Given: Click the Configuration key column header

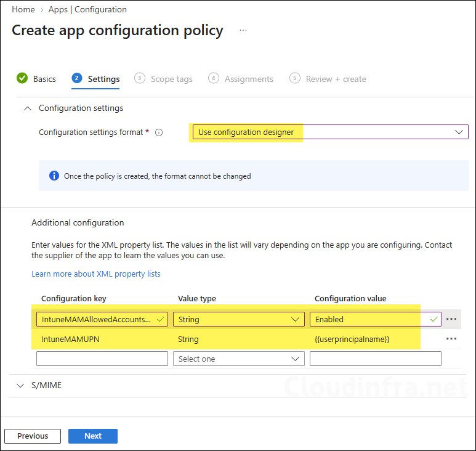Looking at the screenshot, I should pos(74,299).
